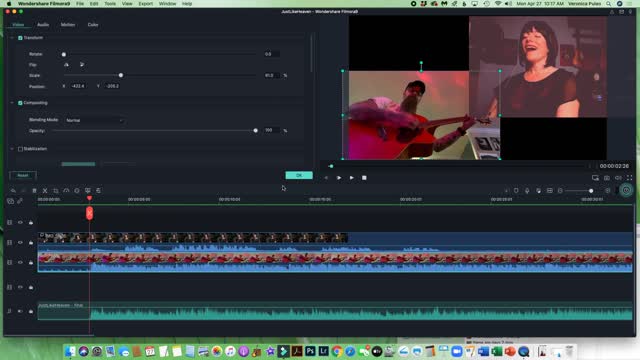The height and width of the screenshot is (360, 640).
Task: Open the Export menu
Action: pos(145,4)
